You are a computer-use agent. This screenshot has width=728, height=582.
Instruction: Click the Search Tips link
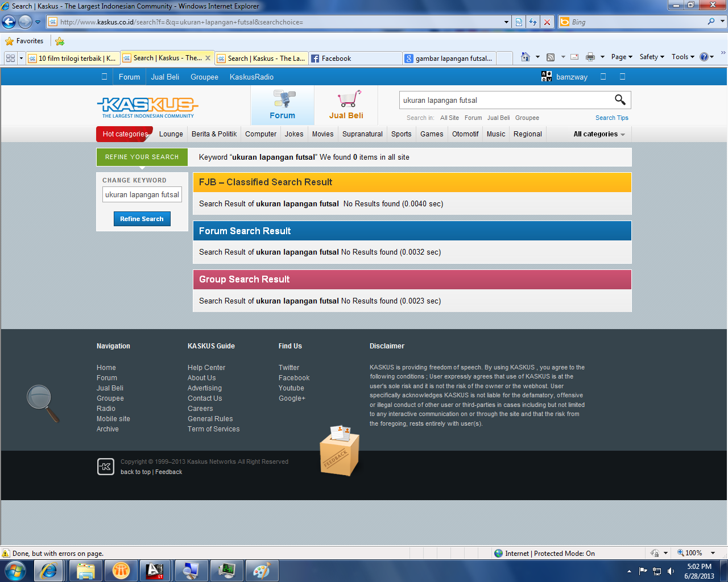[x=612, y=118]
